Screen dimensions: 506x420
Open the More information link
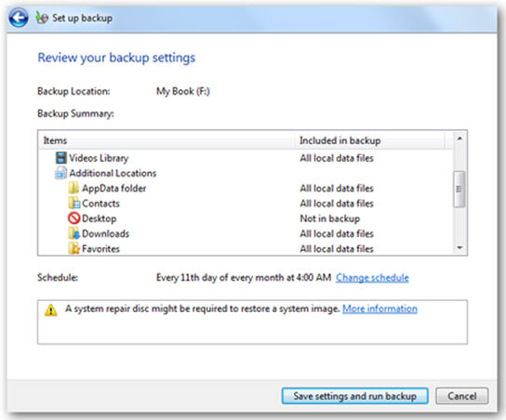pos(379,308)
